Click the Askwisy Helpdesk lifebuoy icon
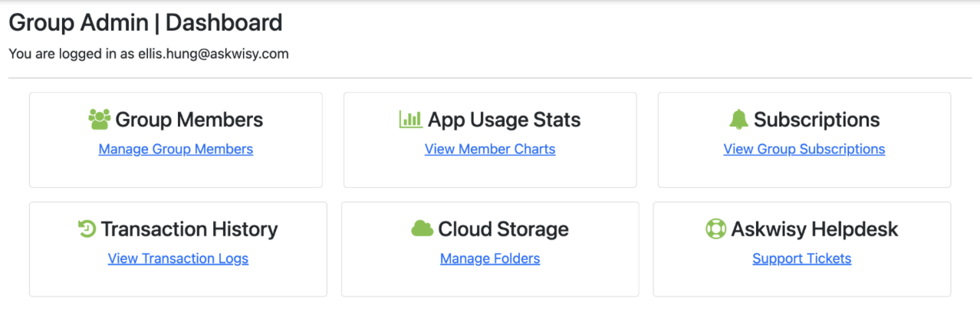This screenshot has height=325, width=980. click(715, 228)
